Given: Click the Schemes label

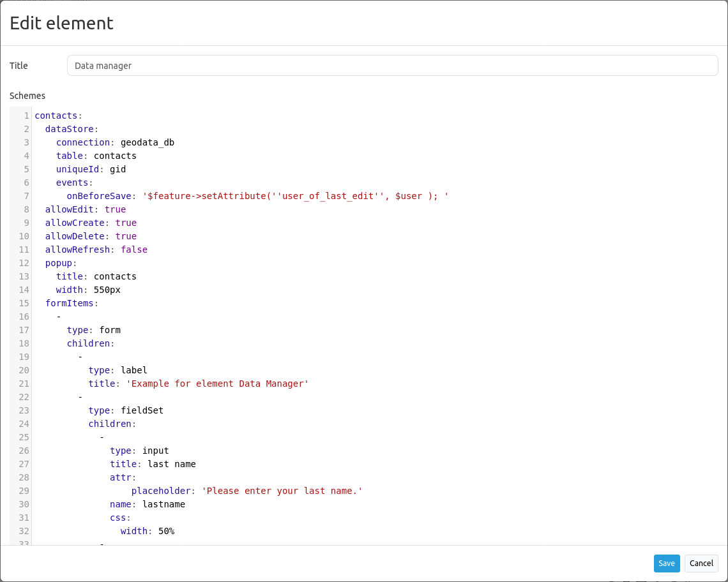Looking at the screenshot, I should pyautogui.click(x=27, y=96).
